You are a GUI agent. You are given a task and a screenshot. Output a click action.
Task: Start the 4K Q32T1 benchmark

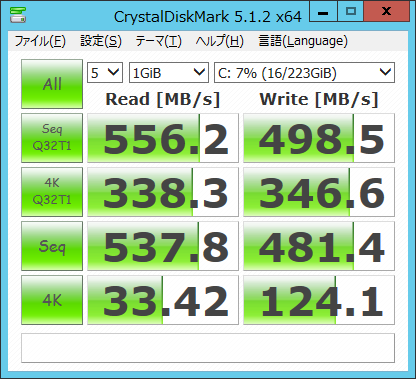(52, 192)
